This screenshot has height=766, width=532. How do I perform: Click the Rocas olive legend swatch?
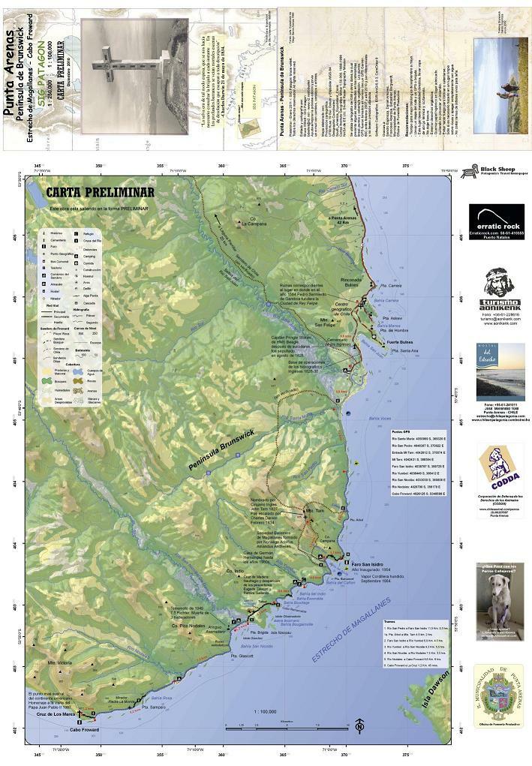[x=78, y=381]
